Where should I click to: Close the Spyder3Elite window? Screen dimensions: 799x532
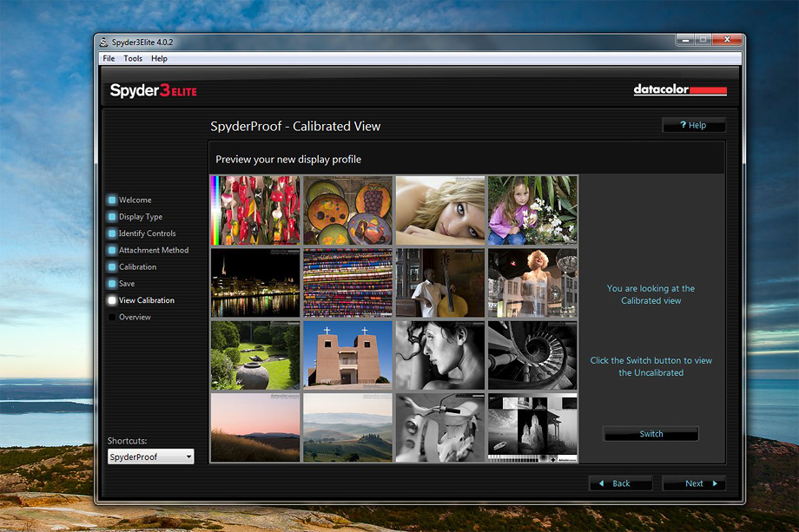tap(727, 40)
